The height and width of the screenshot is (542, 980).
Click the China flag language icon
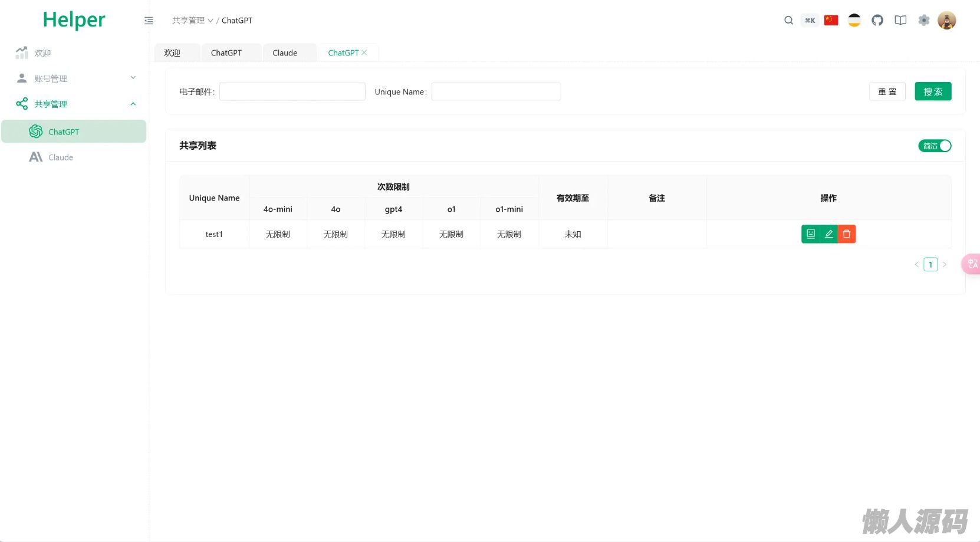pos(831,21)
